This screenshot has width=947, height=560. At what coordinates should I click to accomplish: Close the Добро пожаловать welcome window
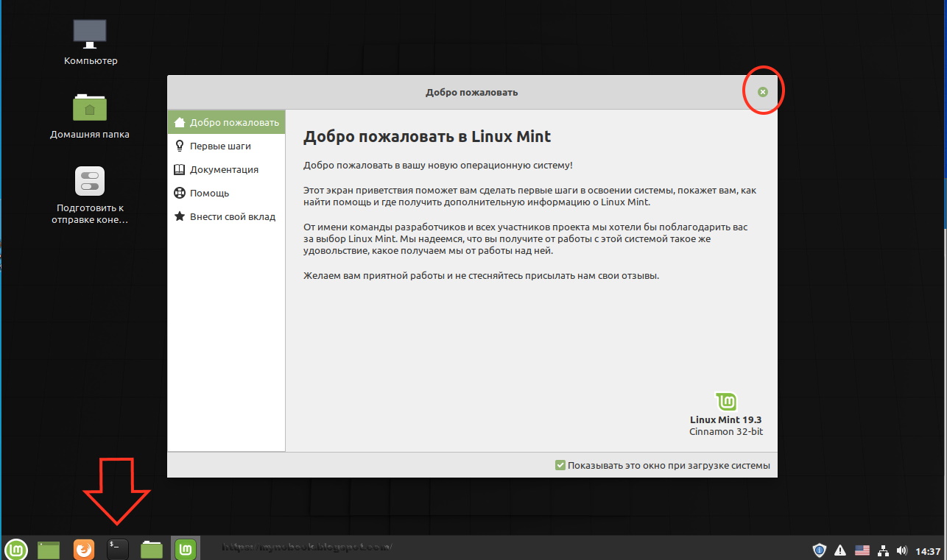pyautogui.click(x=763, y=92)
